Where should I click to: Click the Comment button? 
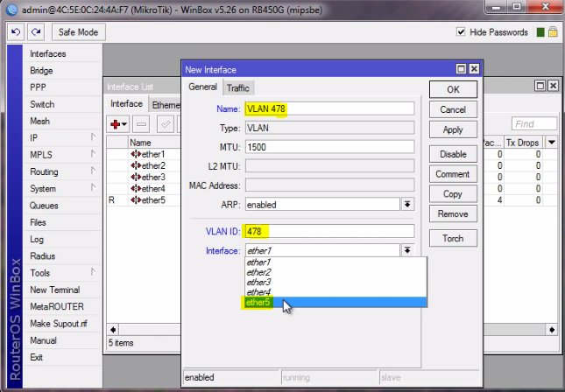tap(453, 174)
